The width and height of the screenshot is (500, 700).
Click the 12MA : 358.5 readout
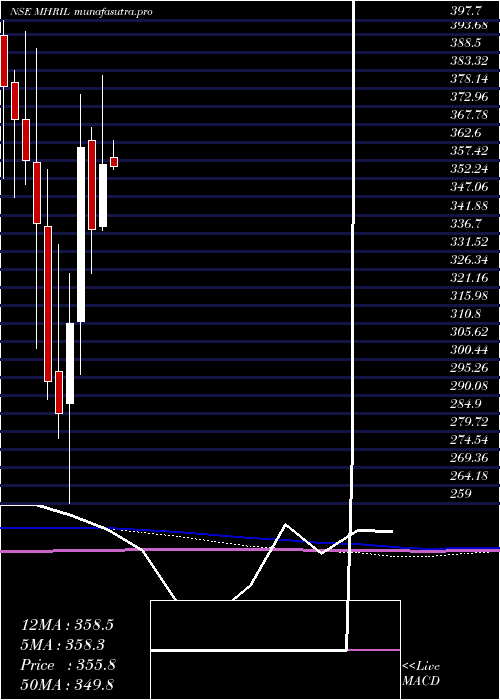click(x=67, y=625)
